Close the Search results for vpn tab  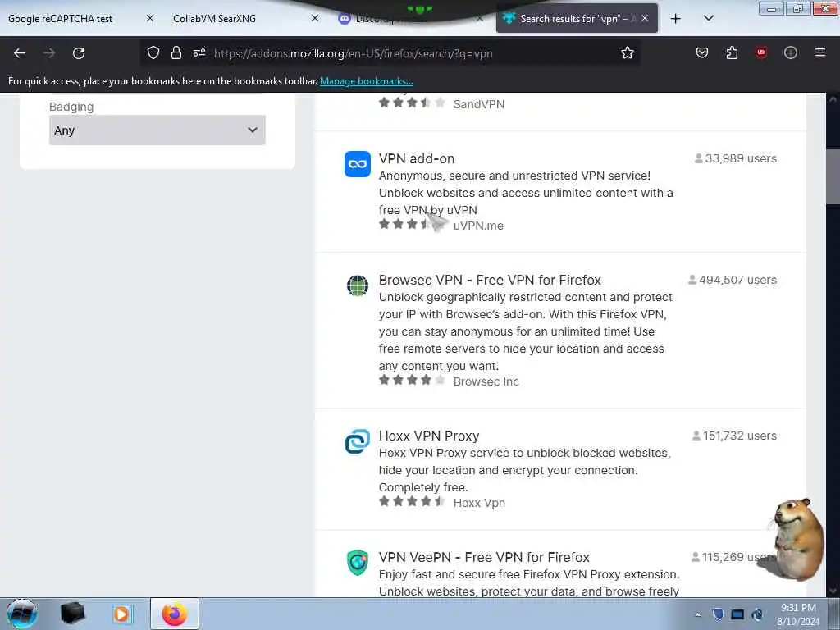click(x=645, y=18)
